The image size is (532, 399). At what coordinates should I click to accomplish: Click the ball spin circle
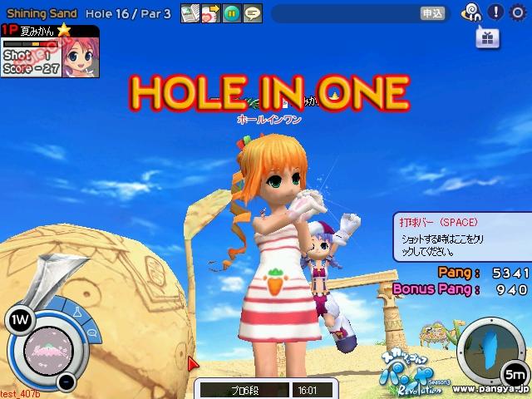pyautogui.click(x=48, y=351)
